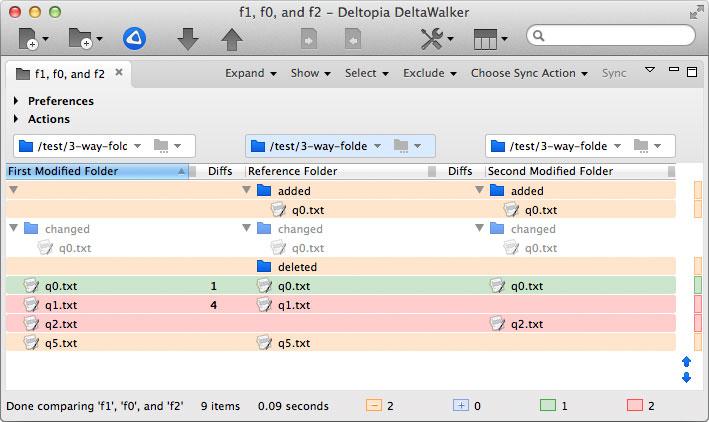Click q1.txt file icon in Reference Folder
This screenshot has height=422, width=709.
(265, 304)
